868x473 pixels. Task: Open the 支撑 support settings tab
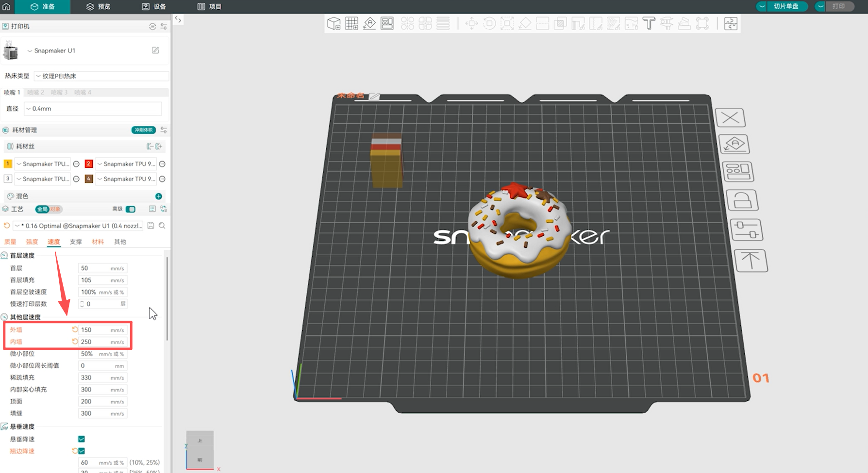(76, 242)
